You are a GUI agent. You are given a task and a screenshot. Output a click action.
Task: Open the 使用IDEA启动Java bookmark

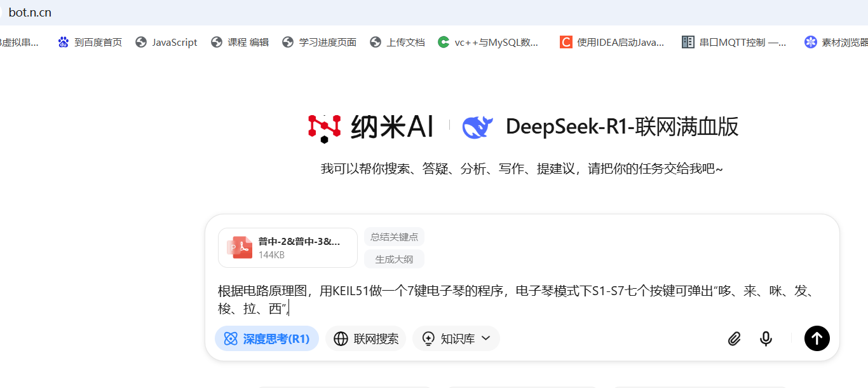pyautogui.click(x=612, y=43)
